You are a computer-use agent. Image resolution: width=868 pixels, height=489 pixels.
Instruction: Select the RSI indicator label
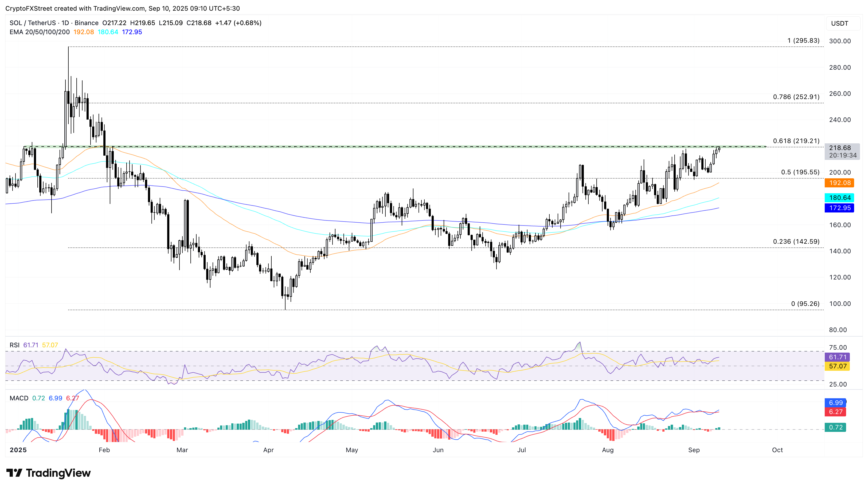(14, 345)
